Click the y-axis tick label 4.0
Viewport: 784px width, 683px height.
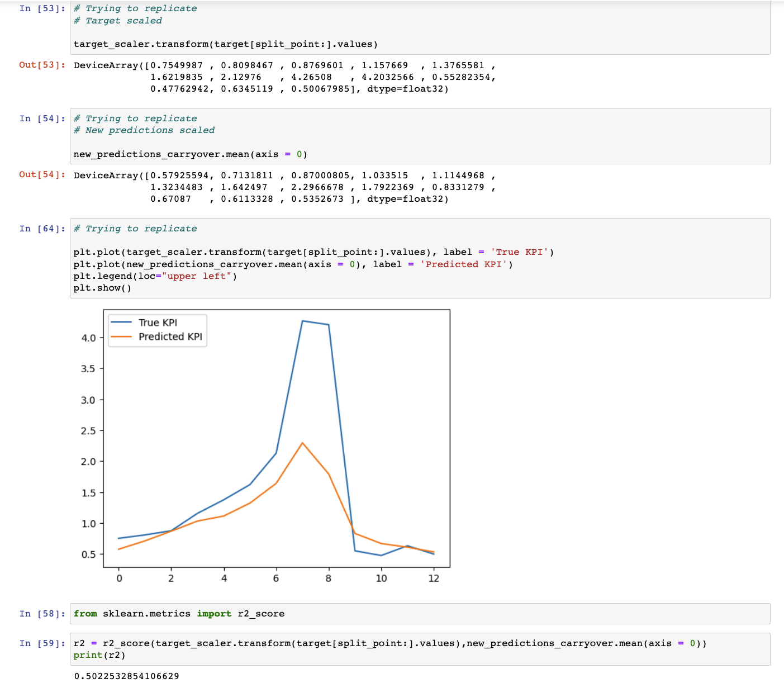tap(88, 338)
